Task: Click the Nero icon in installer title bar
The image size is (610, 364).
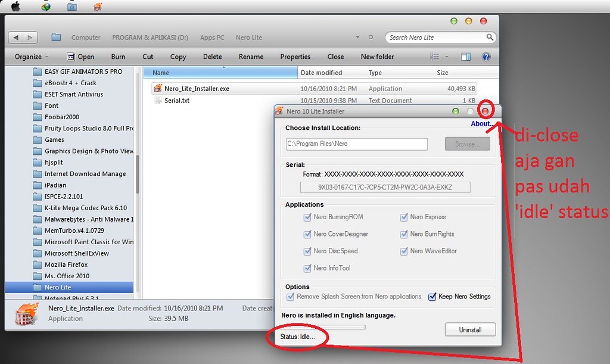Action: [x=279, y=111]
